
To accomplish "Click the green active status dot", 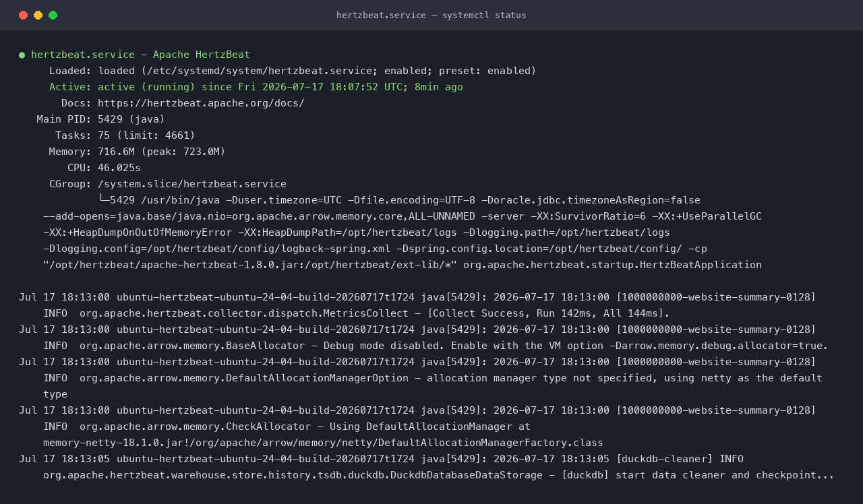I will (x=22, y=55).
